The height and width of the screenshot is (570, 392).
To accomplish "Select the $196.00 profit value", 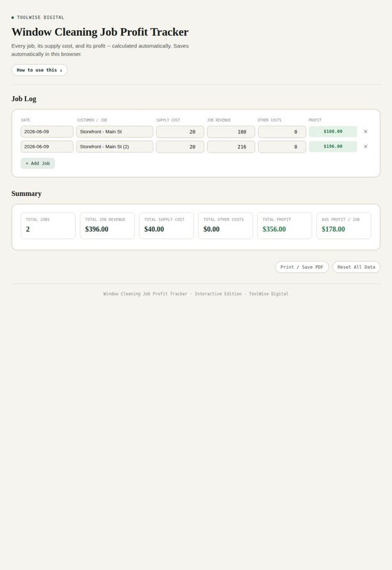I will pos(333,146).
